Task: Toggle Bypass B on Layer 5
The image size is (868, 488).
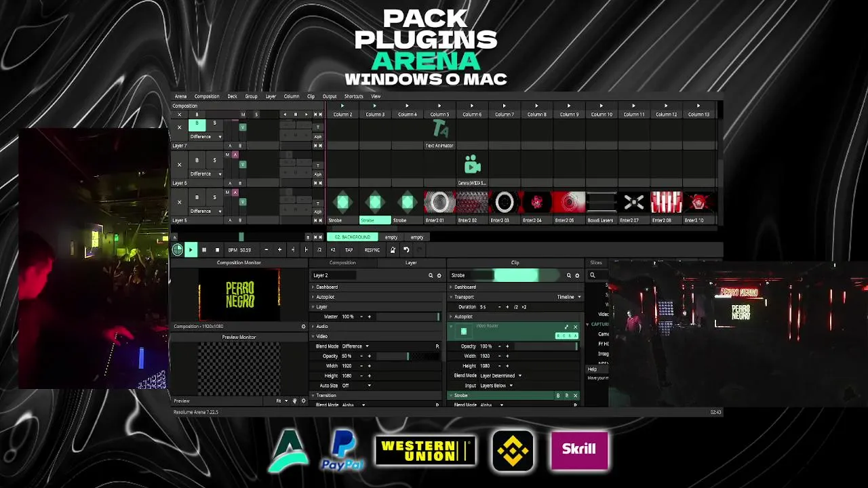Action: pos(197,198)
